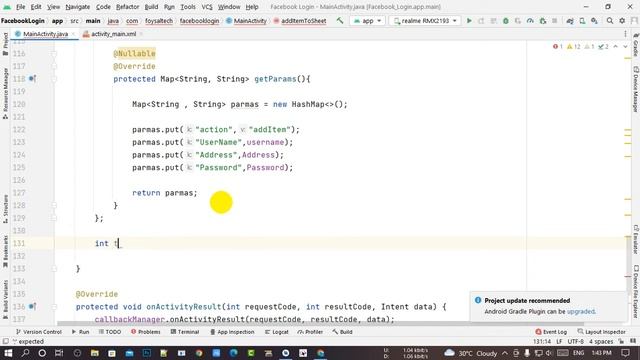Click the Run with Coverage icon

(x=518, y=20)
